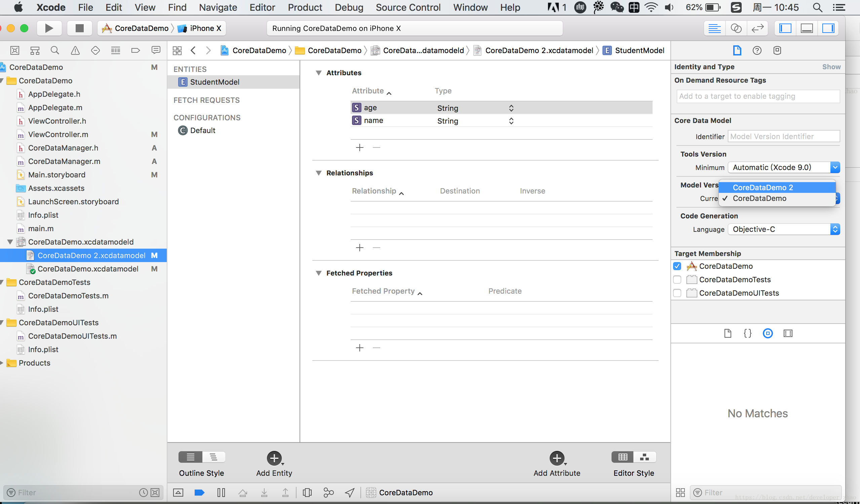The image size is (860, 504).
Task: Check CoreDataDemoTests target membership
Action: pyautogui.click(x=677, y=280)
